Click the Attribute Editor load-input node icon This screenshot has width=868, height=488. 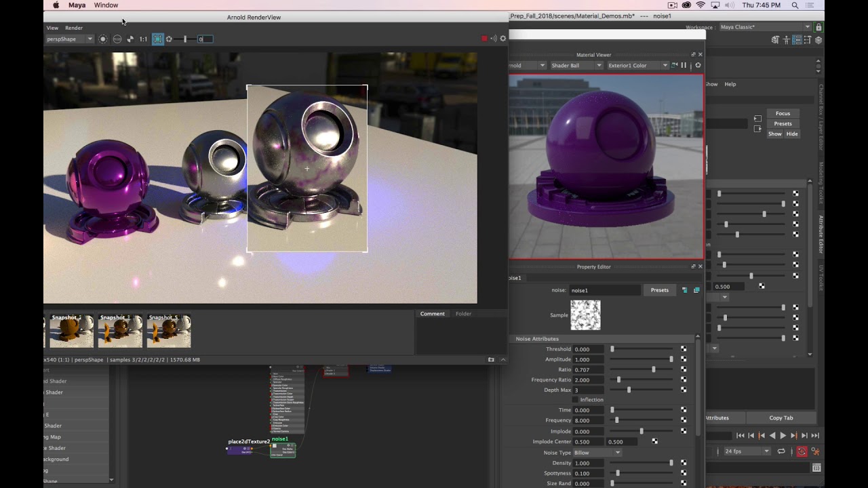coord(757,119)
